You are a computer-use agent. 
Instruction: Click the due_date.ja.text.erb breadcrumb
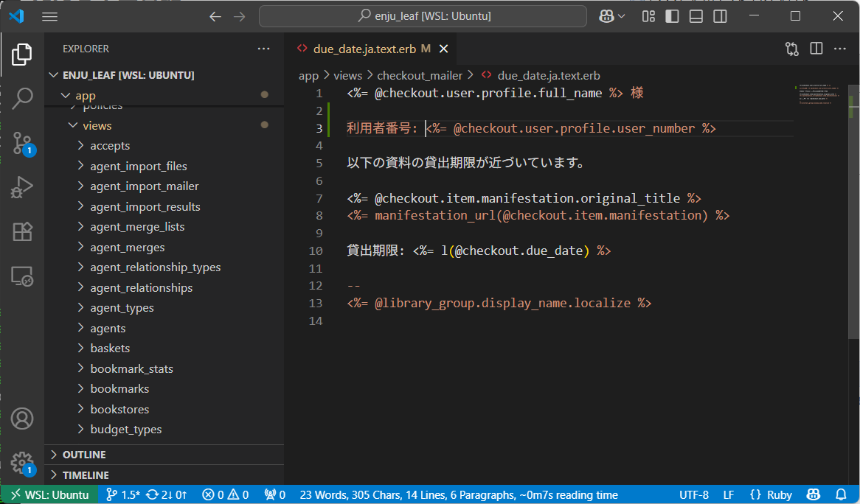[541, 76]
